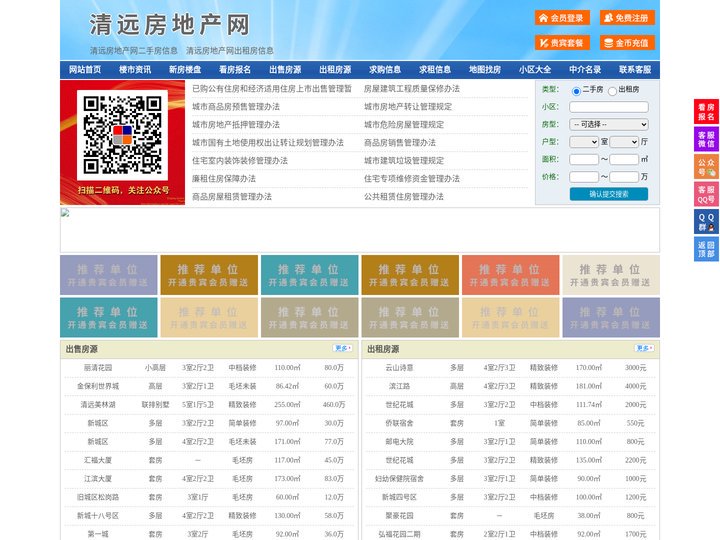
Task: Open the 求购信息 menu item
Action: (385, 70)
